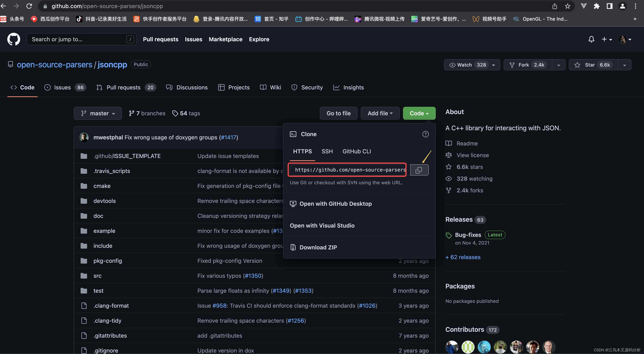Open the last contributor avatar
This screenshot has height=354, width=644.
coord(548,347)
